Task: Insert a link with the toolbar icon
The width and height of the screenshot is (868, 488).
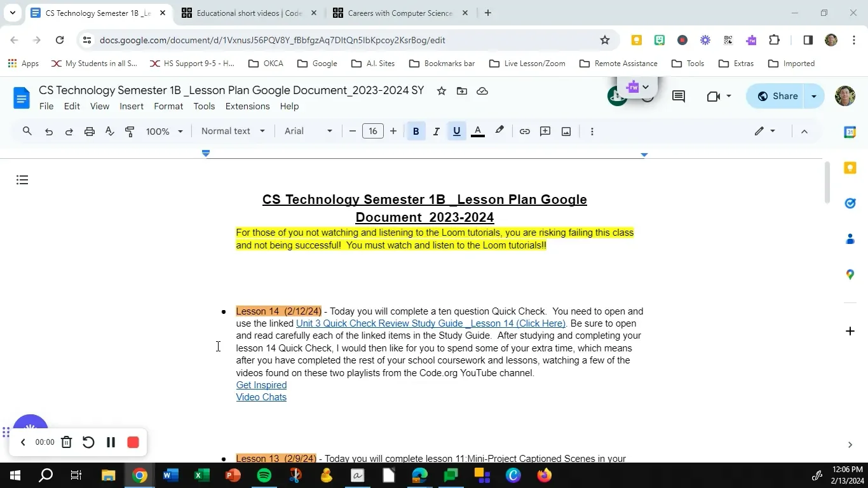Action: (524, 132)
